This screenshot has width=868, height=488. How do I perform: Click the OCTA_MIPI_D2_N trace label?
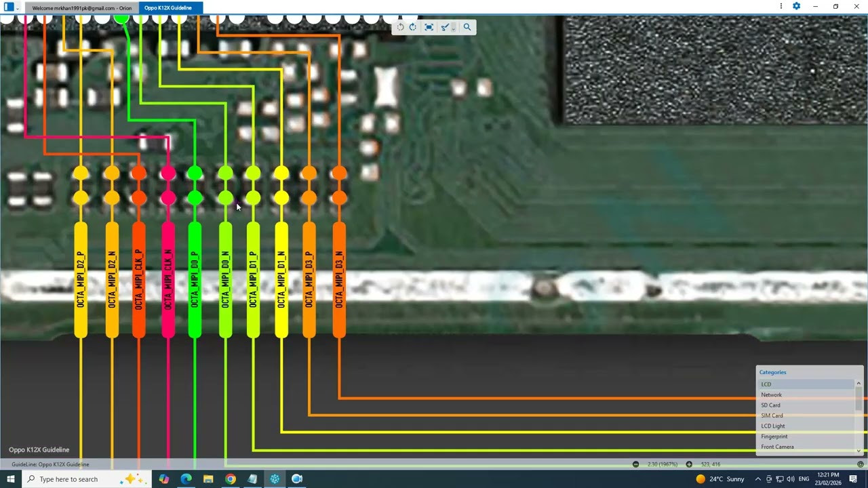click(112, 279)
